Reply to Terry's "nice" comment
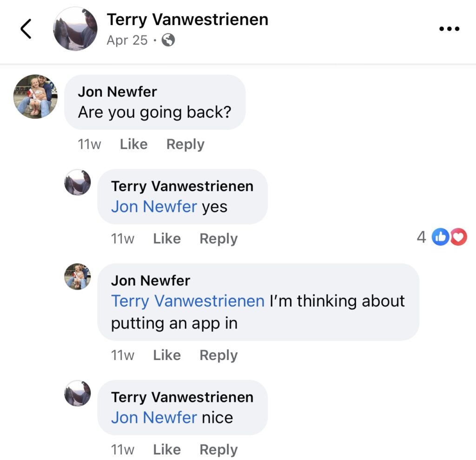The image size is (476, 460). pos(218,450)
